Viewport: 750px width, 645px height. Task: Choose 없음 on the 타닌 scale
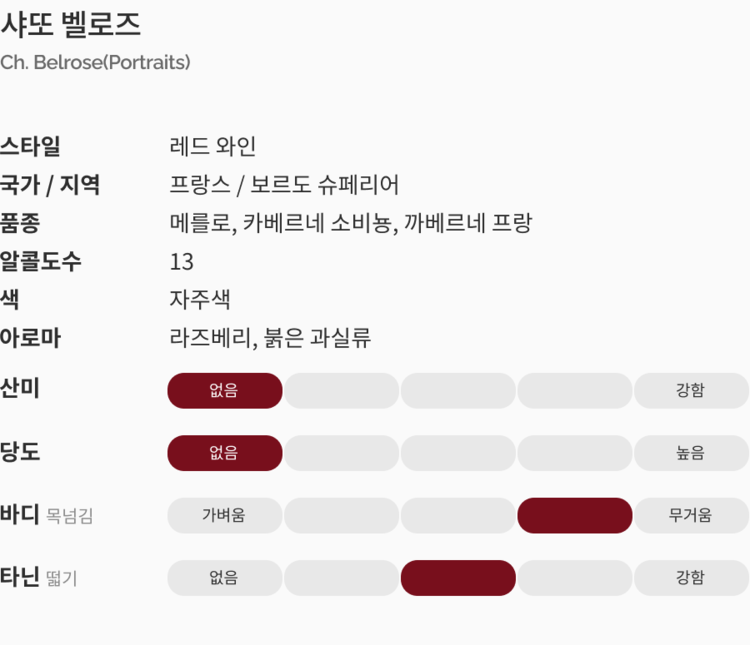point(224,578)
